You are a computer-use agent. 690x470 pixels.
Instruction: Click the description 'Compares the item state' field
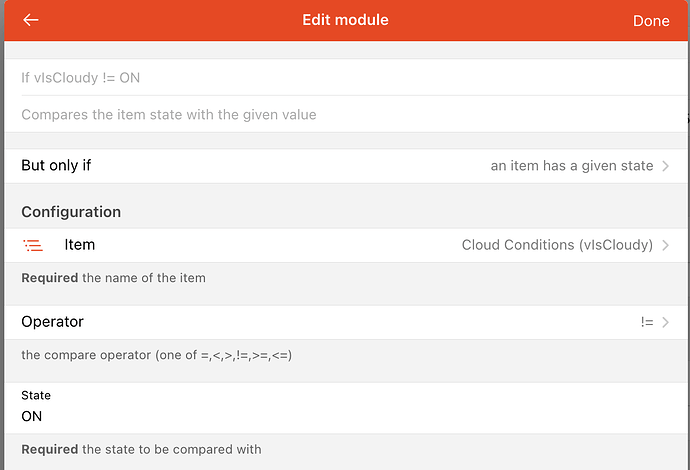coord(168,115)
